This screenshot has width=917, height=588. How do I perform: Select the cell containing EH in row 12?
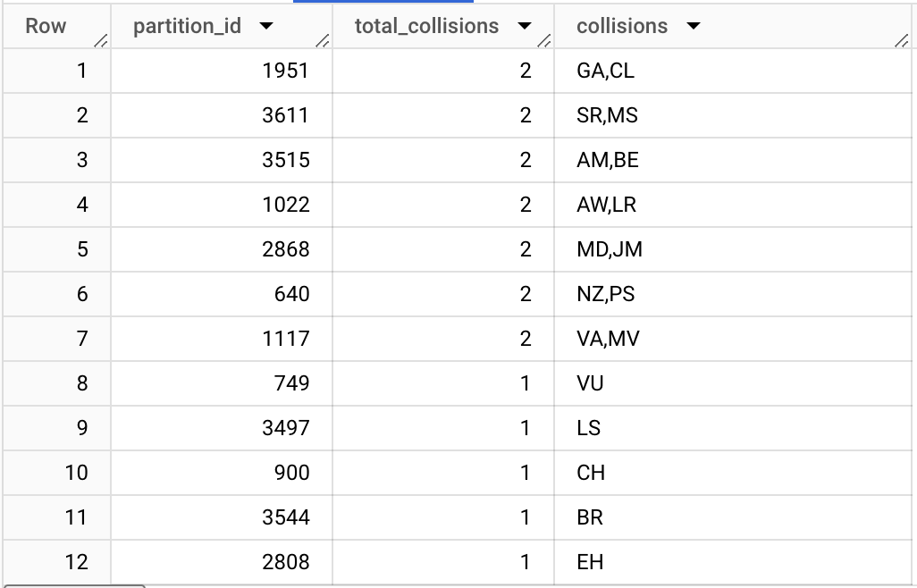tap(591, 562)
